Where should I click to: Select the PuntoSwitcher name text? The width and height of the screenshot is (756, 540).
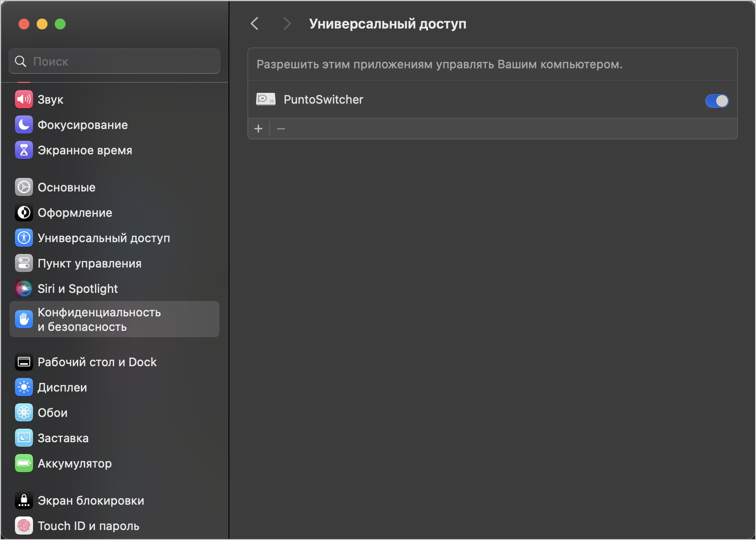(x=323, y=100)
